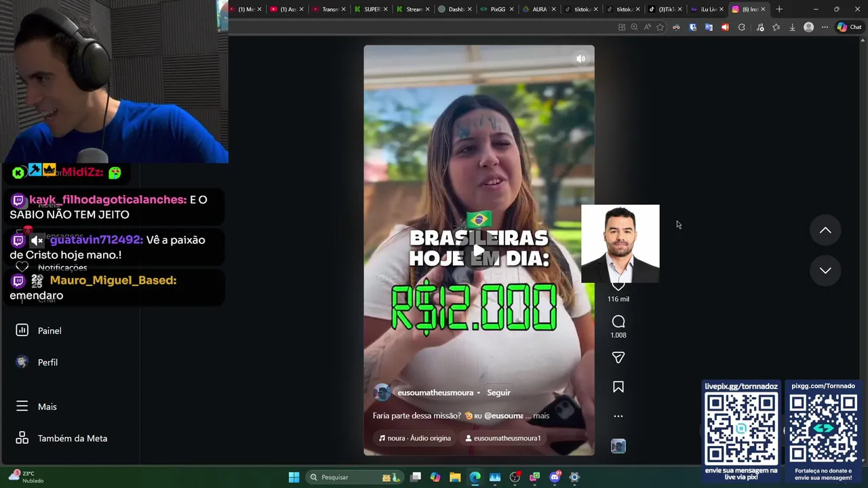
Task: Open eusoumatheusmoura profile link
Action: (435, 392)
